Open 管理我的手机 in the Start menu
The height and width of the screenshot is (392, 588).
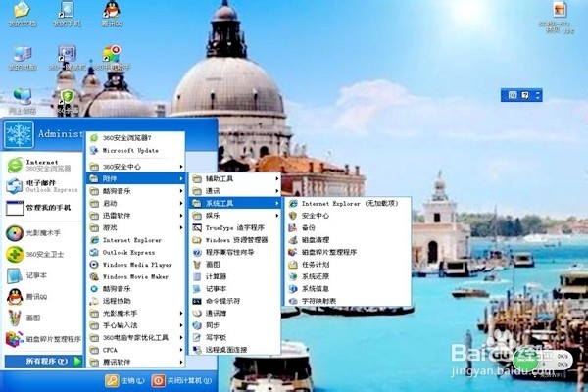coord(43,208)
